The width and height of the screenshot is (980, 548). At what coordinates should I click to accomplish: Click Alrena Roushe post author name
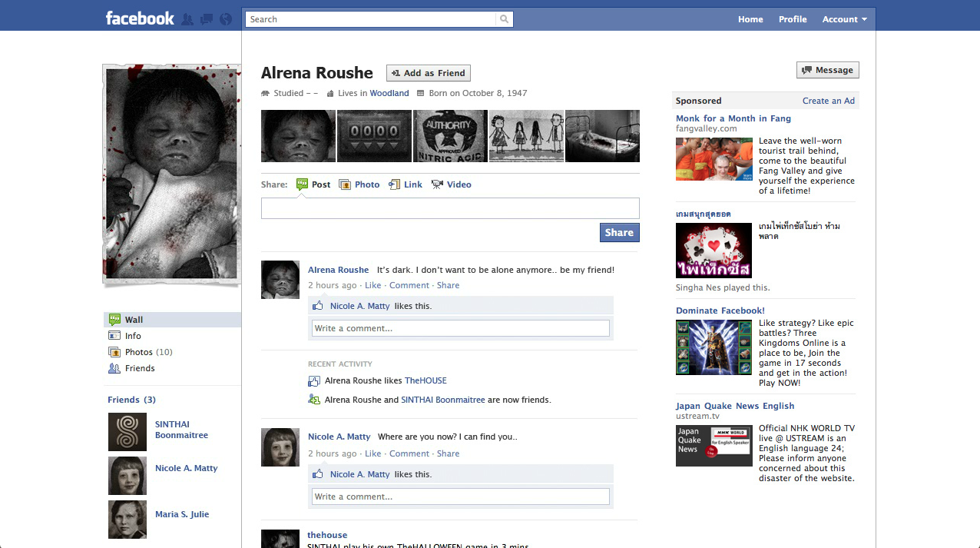click(339, 270)
